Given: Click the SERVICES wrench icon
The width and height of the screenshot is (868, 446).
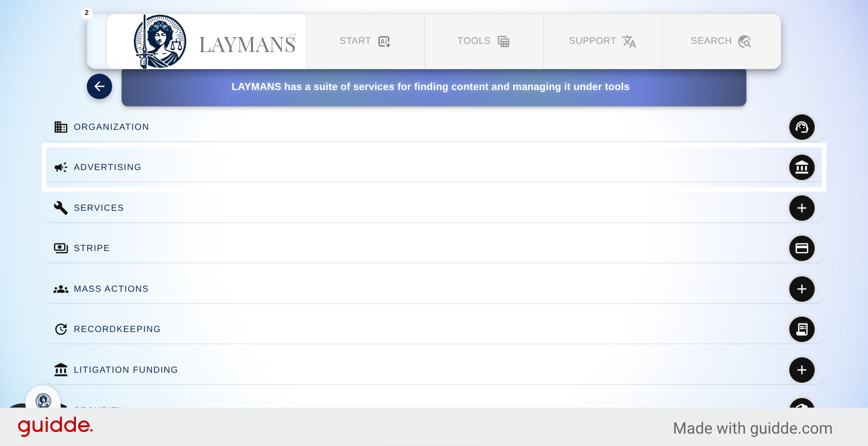Looking at the screenshot, I should [61, 208].
